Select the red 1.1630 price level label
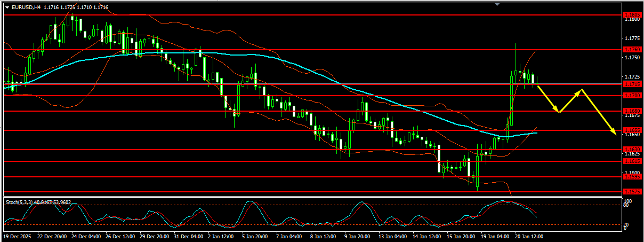Image resolution: width=644 pixels, height=242 pixels. (632, 149)
